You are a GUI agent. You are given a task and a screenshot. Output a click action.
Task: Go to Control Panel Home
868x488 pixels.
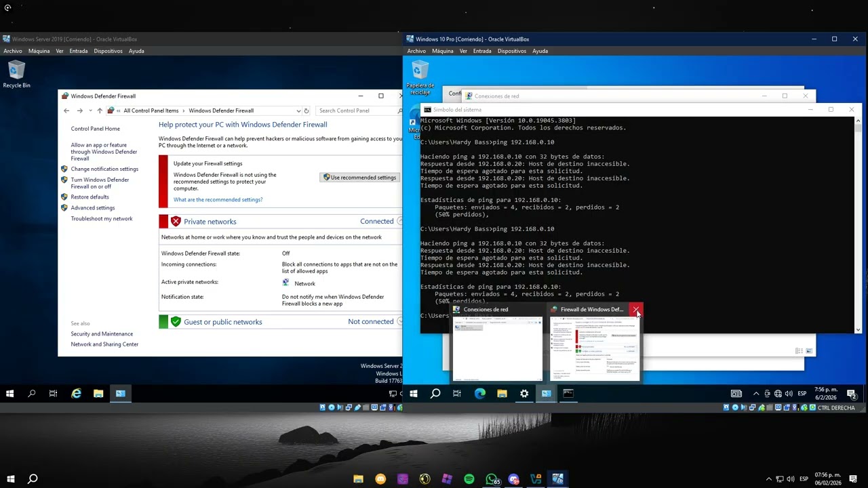pos(95,129)
